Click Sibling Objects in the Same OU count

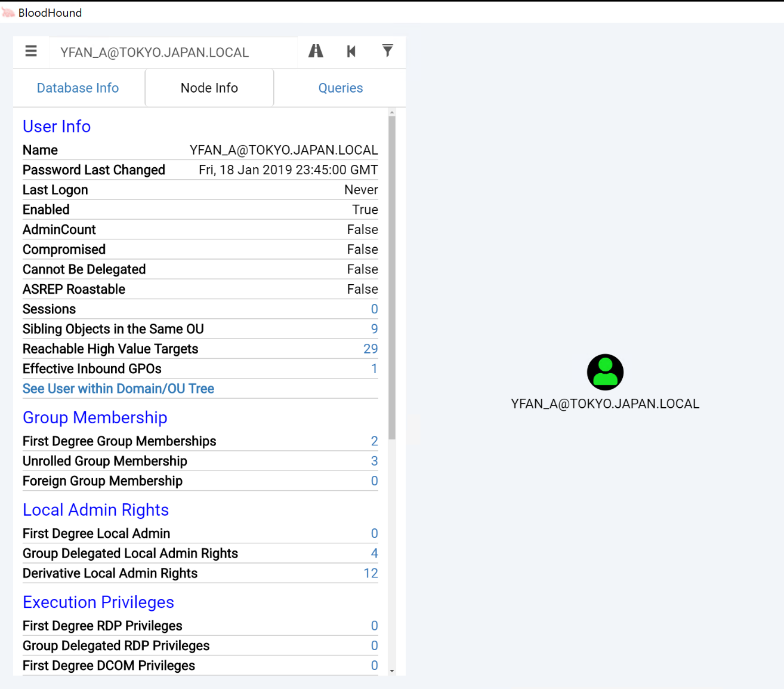[374, 329]
